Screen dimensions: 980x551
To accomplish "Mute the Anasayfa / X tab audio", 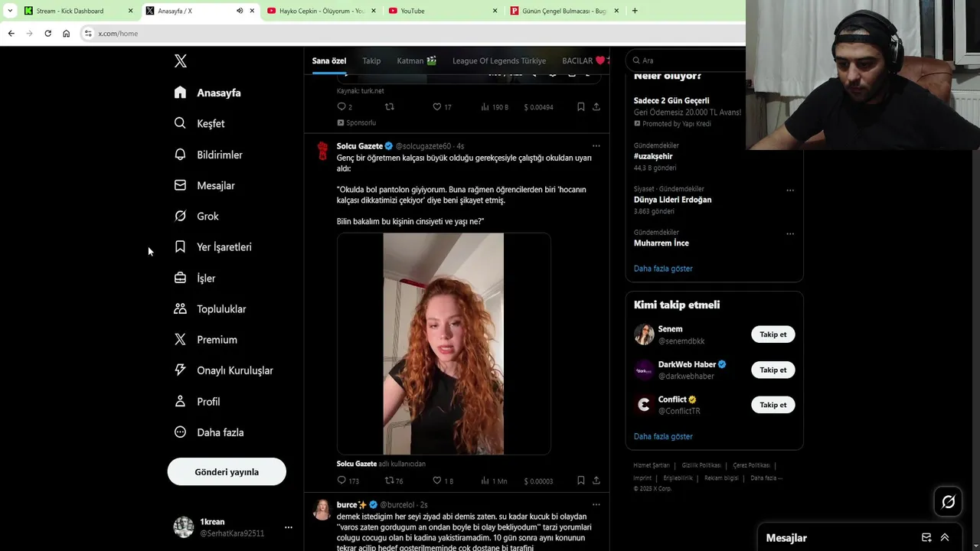I will click(240, 11).
